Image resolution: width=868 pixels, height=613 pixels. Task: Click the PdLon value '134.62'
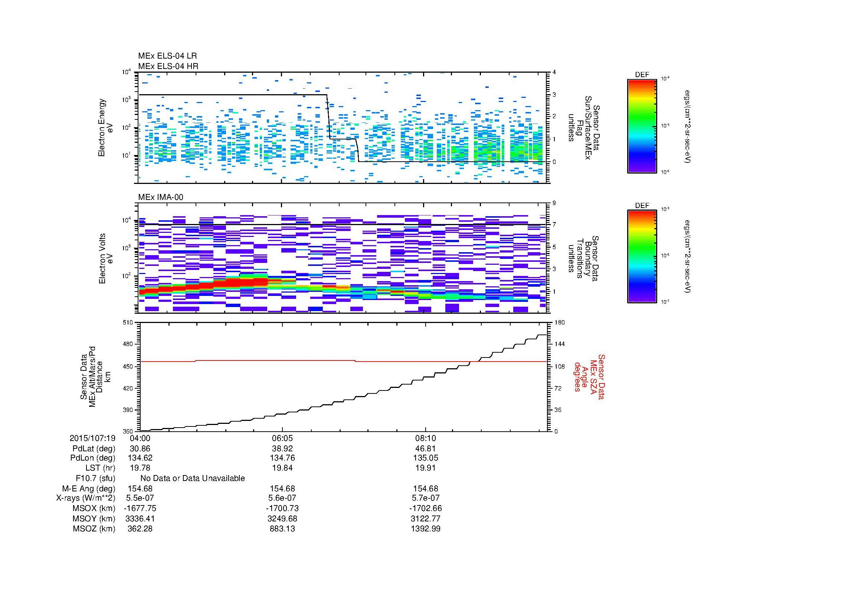pos(140,458)
